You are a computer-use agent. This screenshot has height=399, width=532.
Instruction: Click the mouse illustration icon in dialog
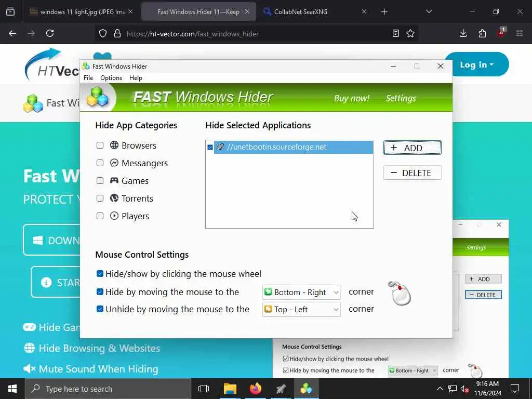(400, 294)
